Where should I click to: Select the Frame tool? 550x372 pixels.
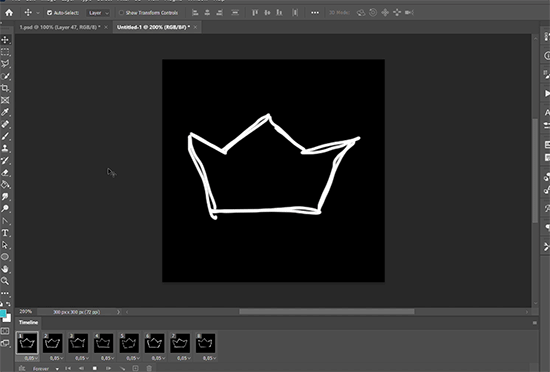(x=5, y=100)
